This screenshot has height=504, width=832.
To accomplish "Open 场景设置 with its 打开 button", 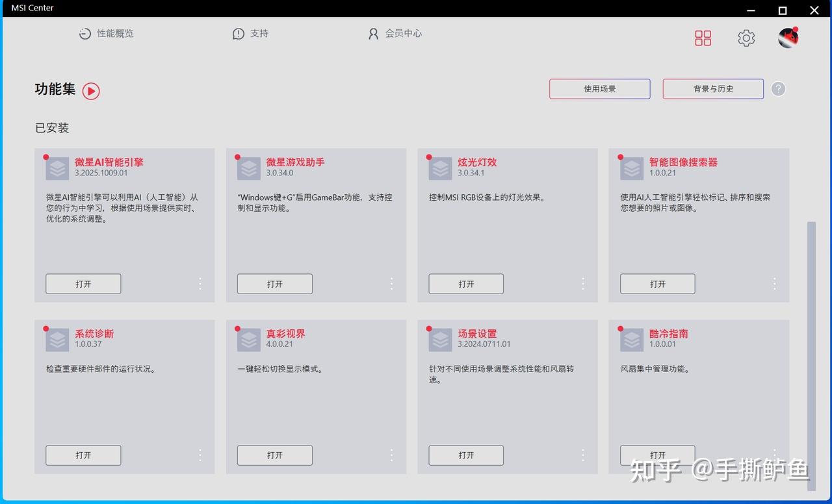I will (x=466, y=455).
